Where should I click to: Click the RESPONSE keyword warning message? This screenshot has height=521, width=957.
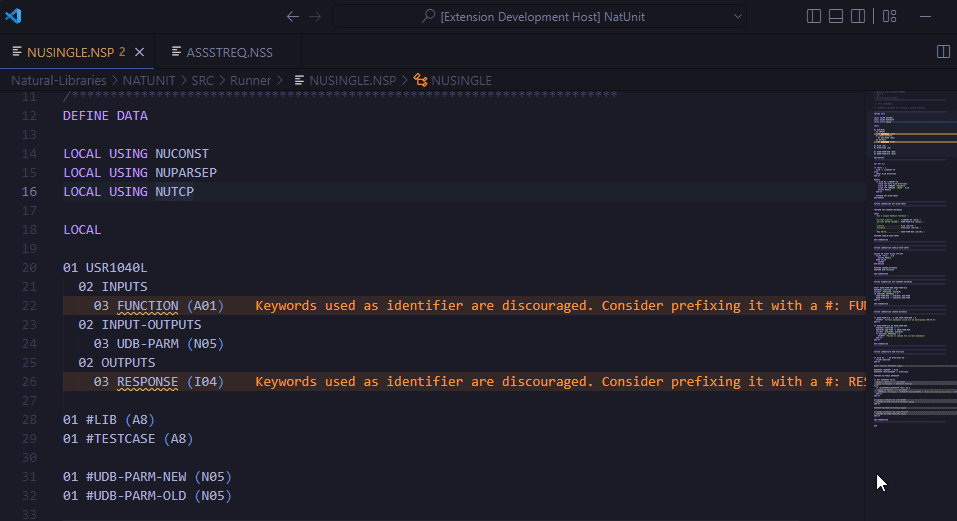(560, 382)
